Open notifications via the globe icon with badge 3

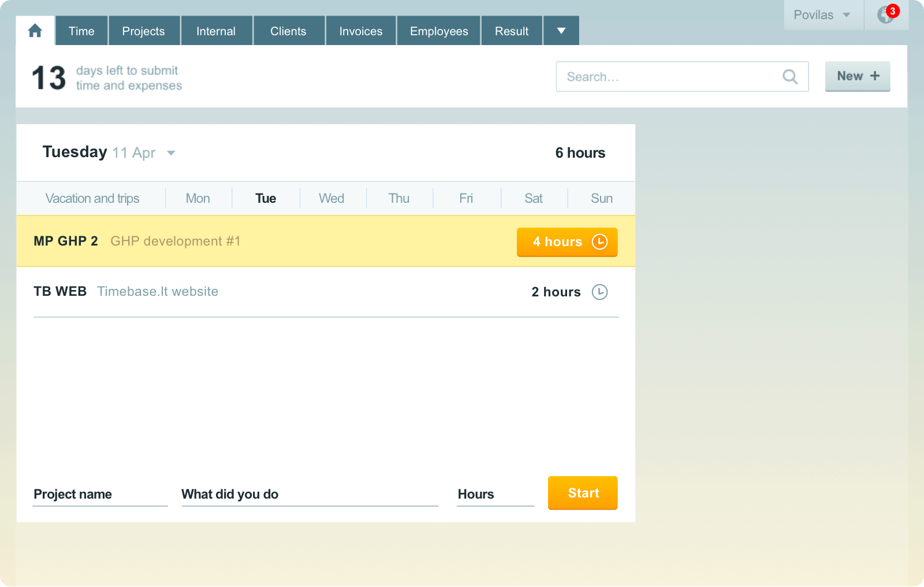[x=885, y=14]
